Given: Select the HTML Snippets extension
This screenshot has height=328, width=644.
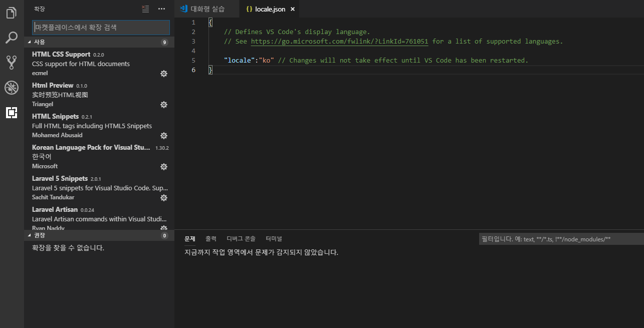Looking at the screenshot, I should coord(99,126).
